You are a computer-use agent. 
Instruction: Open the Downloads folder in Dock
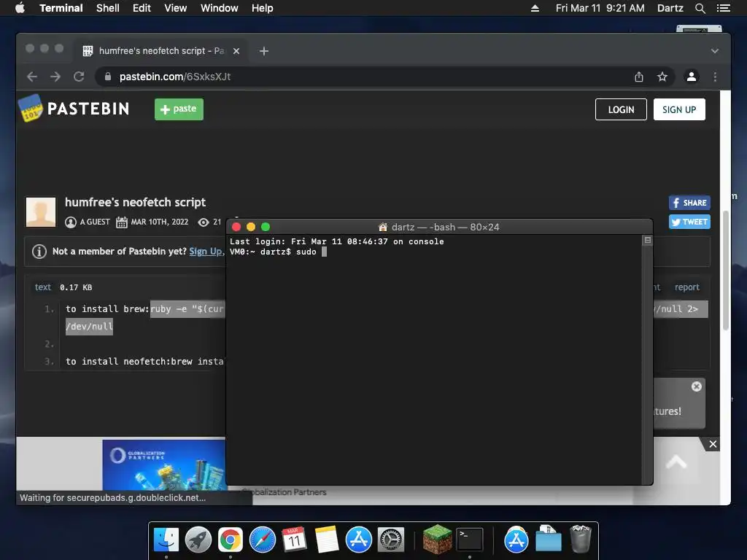coord(549,539)
